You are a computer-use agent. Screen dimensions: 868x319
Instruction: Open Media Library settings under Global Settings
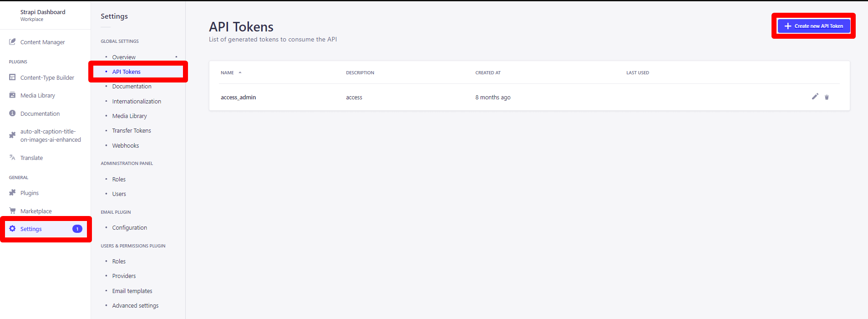129,116
